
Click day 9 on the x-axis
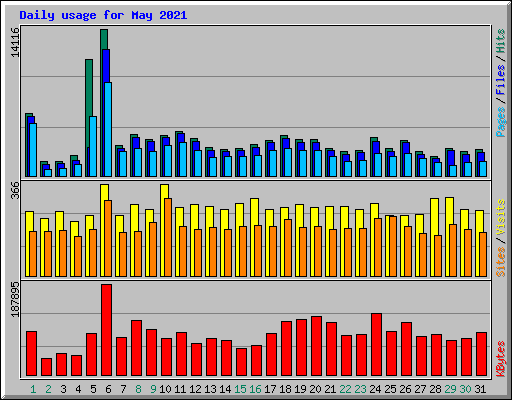point(153,389)
